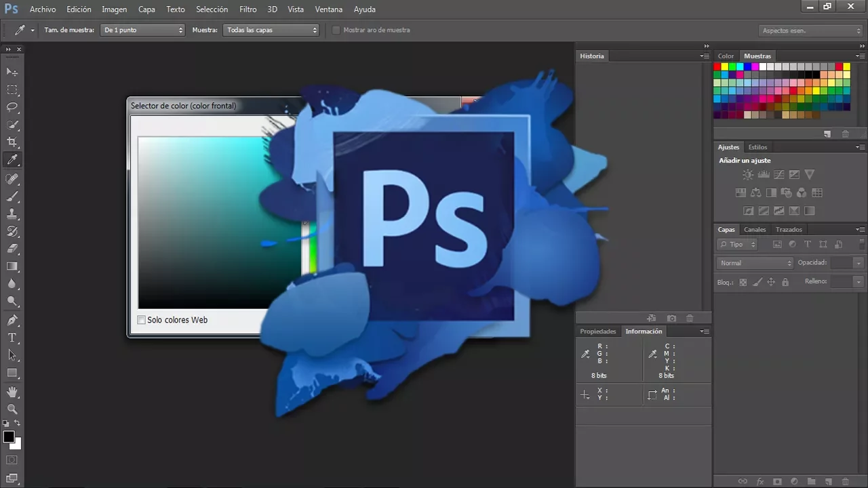
Task: Open Aspectos esen. workspace dropdown
Action: 810,30
